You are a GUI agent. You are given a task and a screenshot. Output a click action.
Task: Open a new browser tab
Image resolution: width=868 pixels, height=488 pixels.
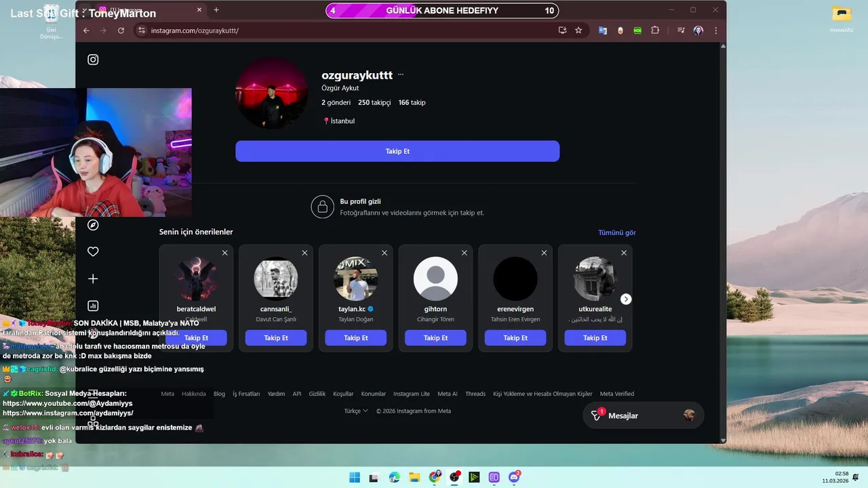pos(216,10)
